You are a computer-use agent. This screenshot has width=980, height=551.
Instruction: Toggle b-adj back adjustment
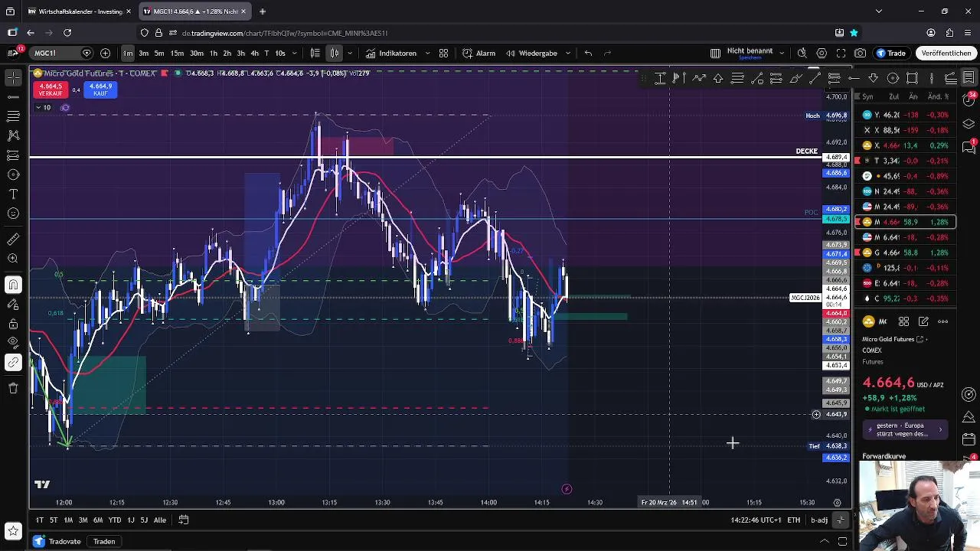(x=819, y=520)
